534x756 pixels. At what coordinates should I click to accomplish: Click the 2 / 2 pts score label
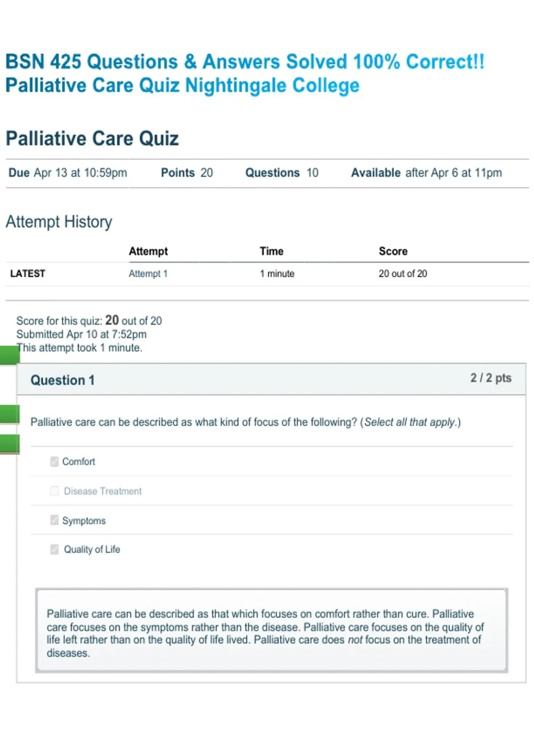tap(491, 378)
